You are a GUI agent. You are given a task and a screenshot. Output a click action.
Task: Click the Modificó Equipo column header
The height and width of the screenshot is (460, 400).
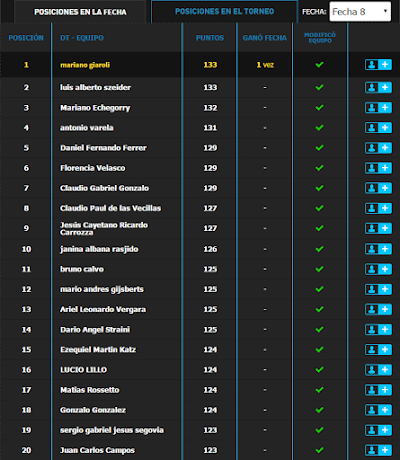[320, 37]
